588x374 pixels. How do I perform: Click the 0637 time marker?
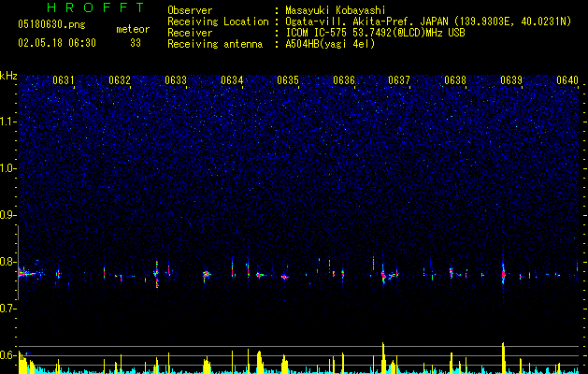tap(399, 80)
